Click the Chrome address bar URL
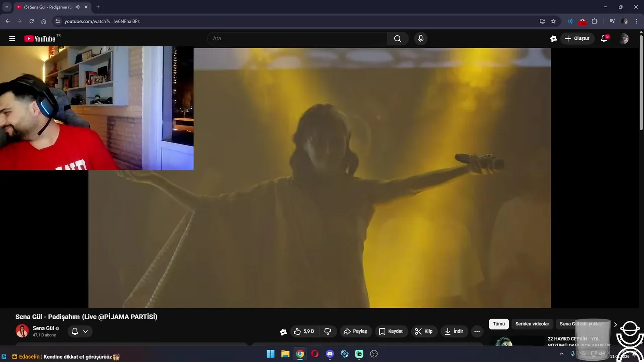 pos(102,21)
